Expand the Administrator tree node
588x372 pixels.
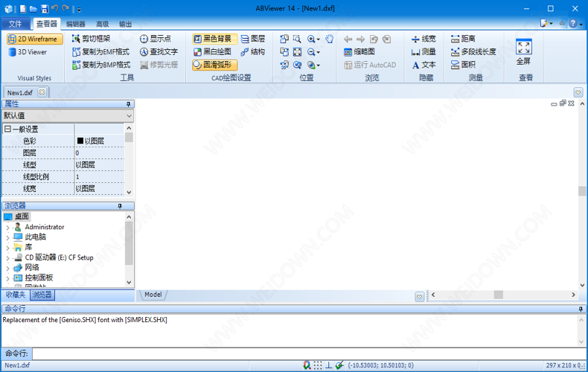point(7,227)
